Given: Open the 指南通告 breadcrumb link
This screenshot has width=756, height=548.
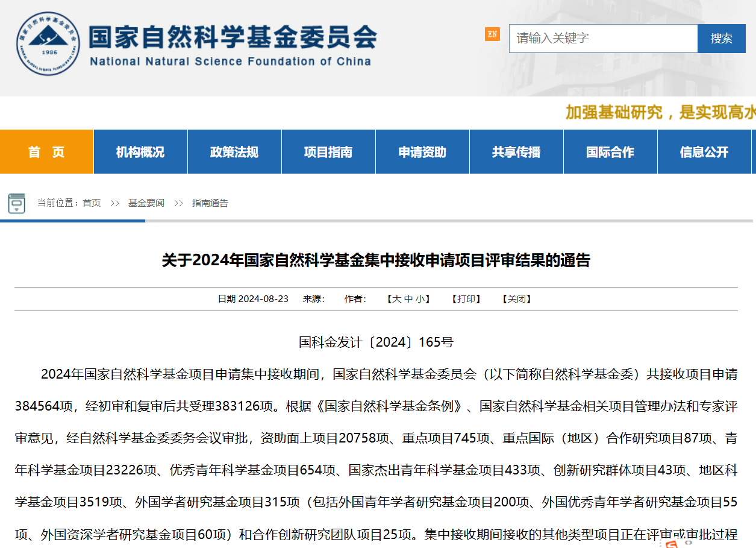Looking at the screenshot, I should [210, 203].
